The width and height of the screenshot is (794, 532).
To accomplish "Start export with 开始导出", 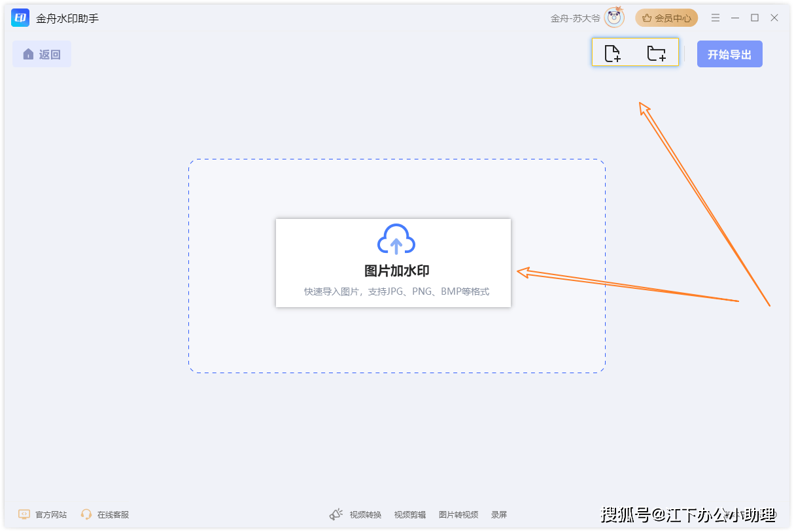I will tap(729, 54).
